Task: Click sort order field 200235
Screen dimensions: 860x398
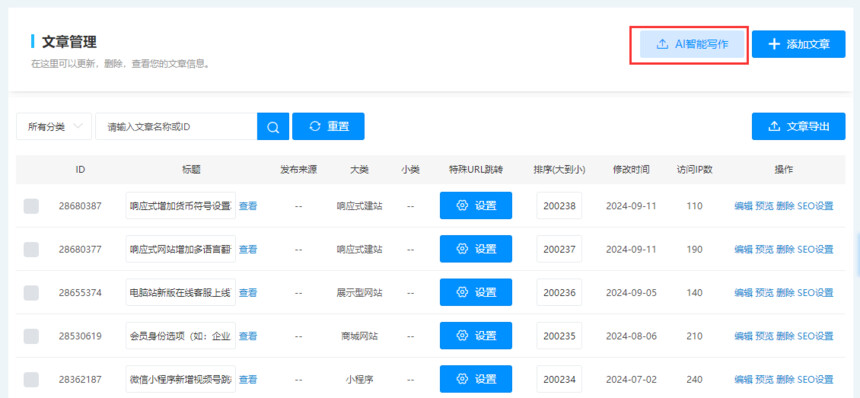Action: click(x=559, y=336)
